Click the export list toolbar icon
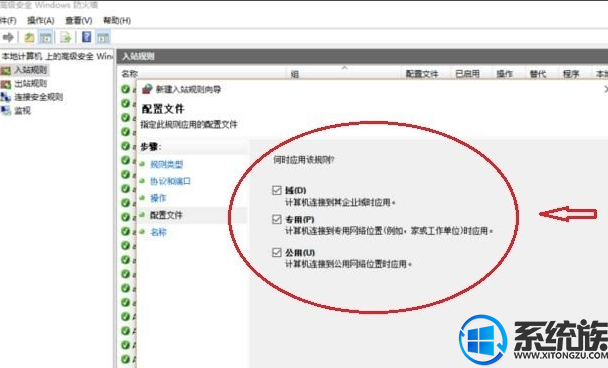This screenshot has height=368, width=608. [x=66, y=37]
